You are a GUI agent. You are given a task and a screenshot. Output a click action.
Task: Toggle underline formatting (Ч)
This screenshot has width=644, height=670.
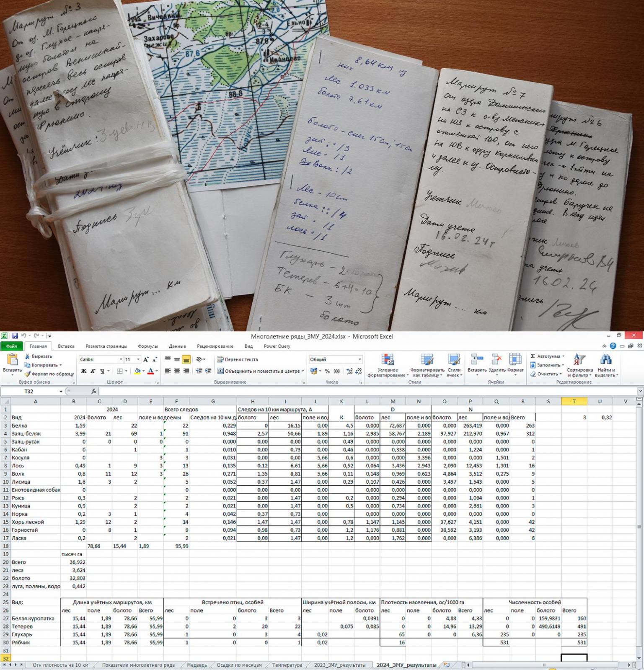point(102,371)
